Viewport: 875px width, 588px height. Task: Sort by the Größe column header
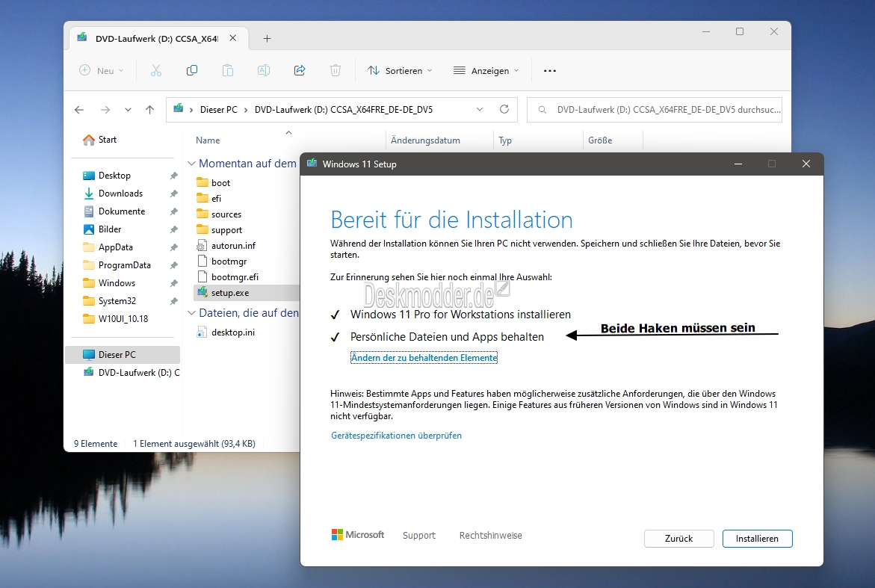tap(600, 140)
